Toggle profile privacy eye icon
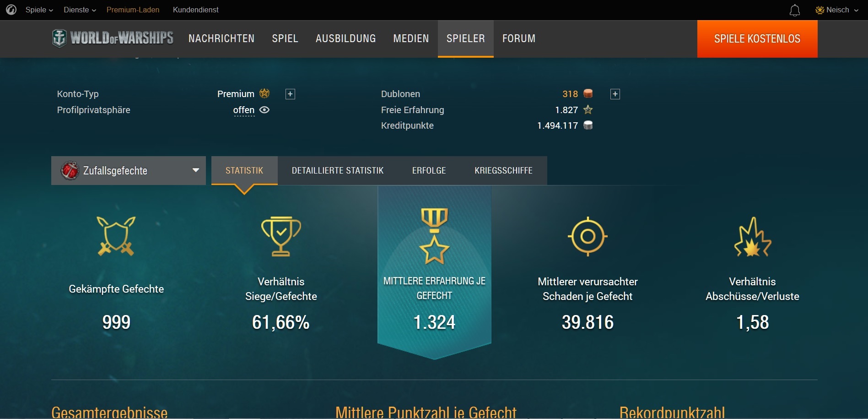This screenshot has height=419, width=868. 264,110
